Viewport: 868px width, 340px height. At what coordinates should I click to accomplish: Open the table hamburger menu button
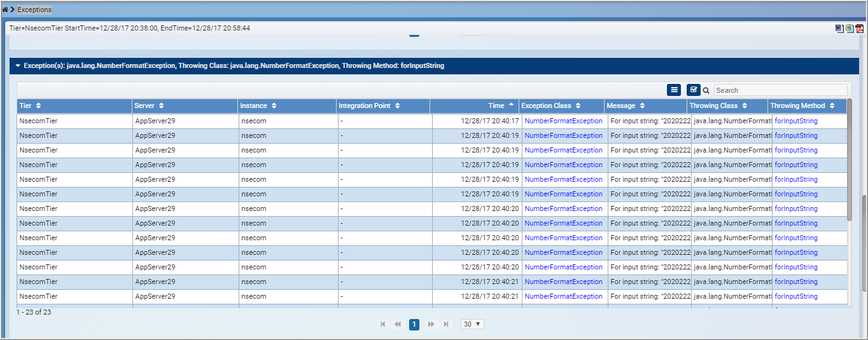point(675,90)
